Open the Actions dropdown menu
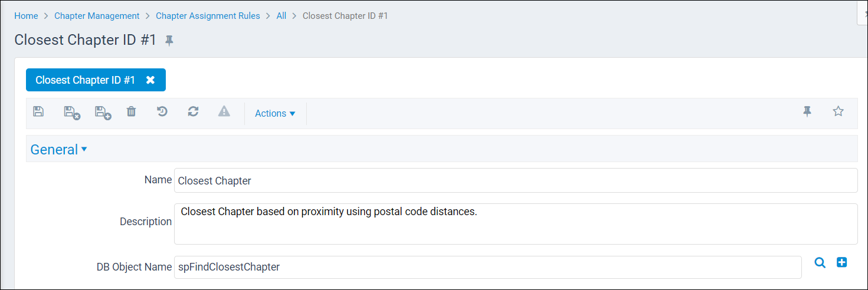Viewport: 868px width, 290px height. pos(275,113)
